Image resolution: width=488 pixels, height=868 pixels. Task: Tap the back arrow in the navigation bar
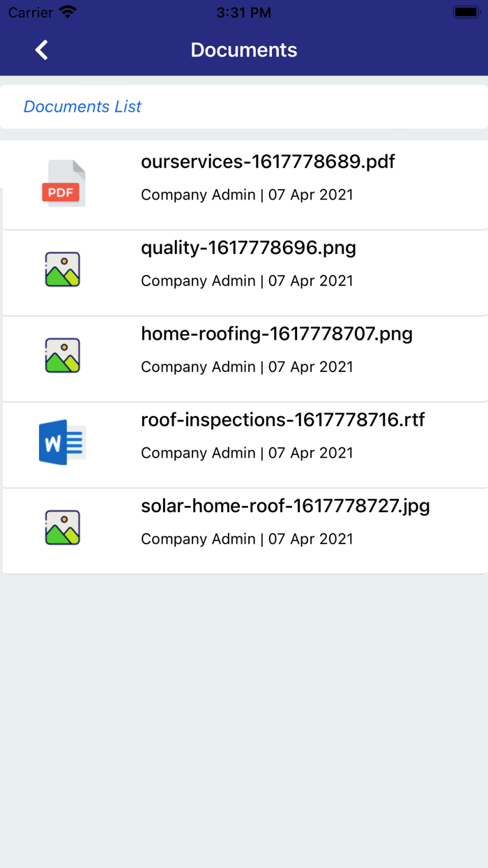[40, 50]
